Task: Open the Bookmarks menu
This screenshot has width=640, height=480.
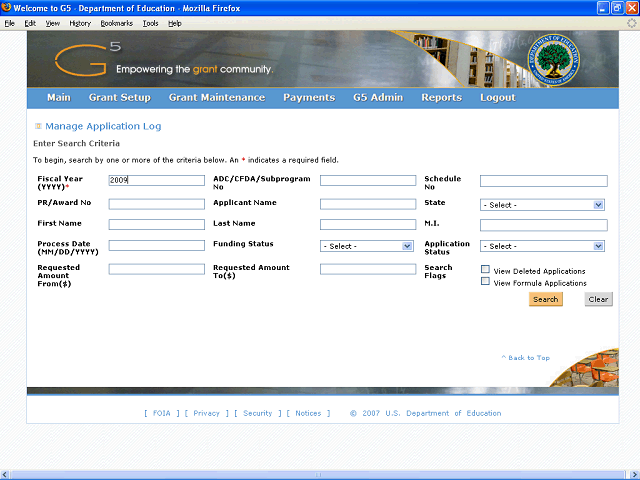Action: [x=117, y=23]
